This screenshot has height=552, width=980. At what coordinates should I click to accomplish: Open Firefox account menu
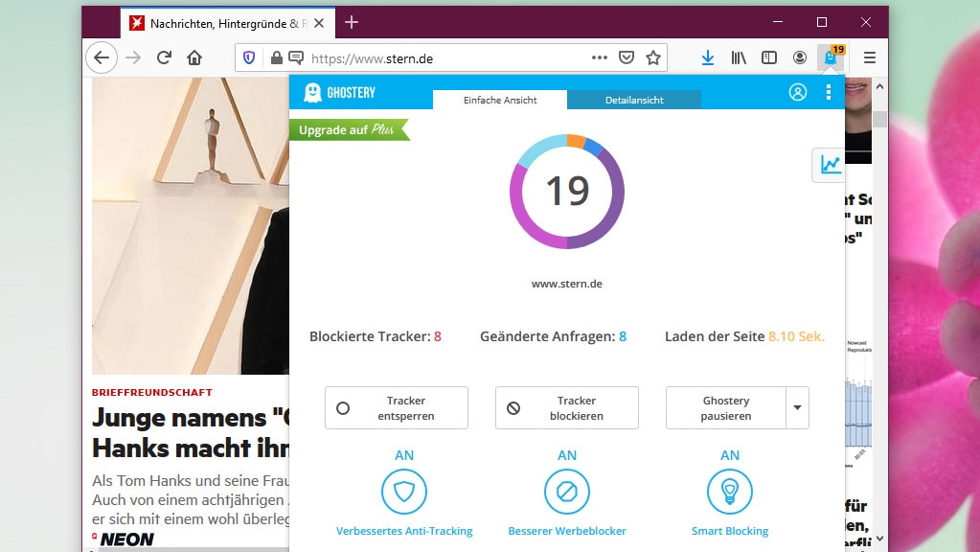pyautogui.click(x=799, y=58)
